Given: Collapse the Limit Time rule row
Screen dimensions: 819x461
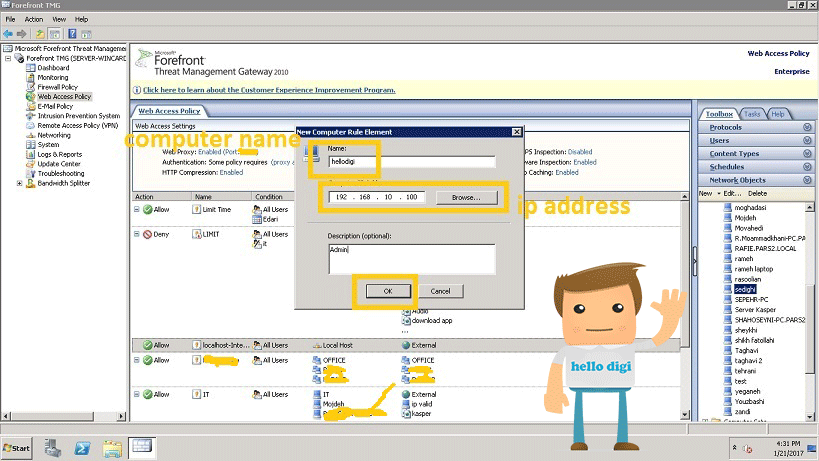Looking at the screenshot, I should (x=136, y=209).
